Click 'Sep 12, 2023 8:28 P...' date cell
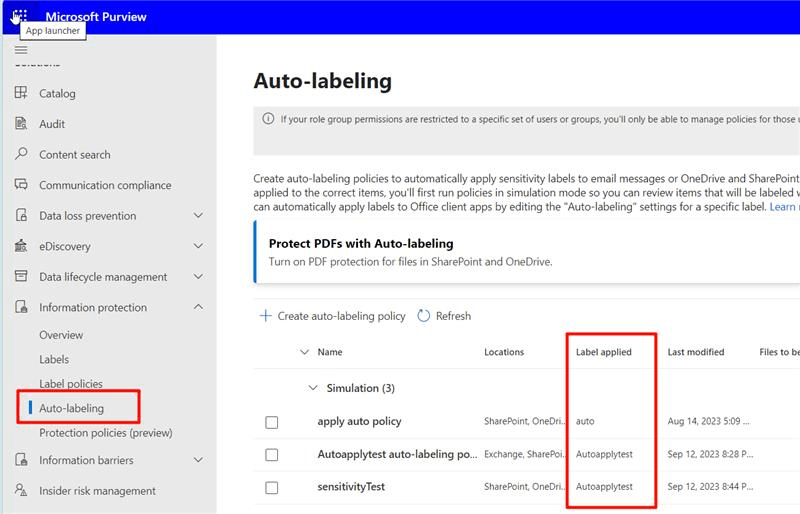The image size is (800, 514). pos(710,454)
